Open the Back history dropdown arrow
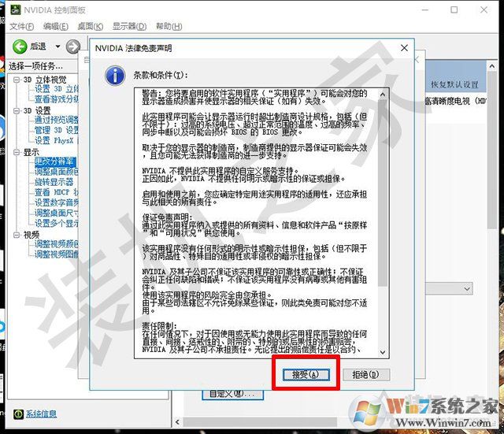Screen dimensions: 504x434 [57, 46]
